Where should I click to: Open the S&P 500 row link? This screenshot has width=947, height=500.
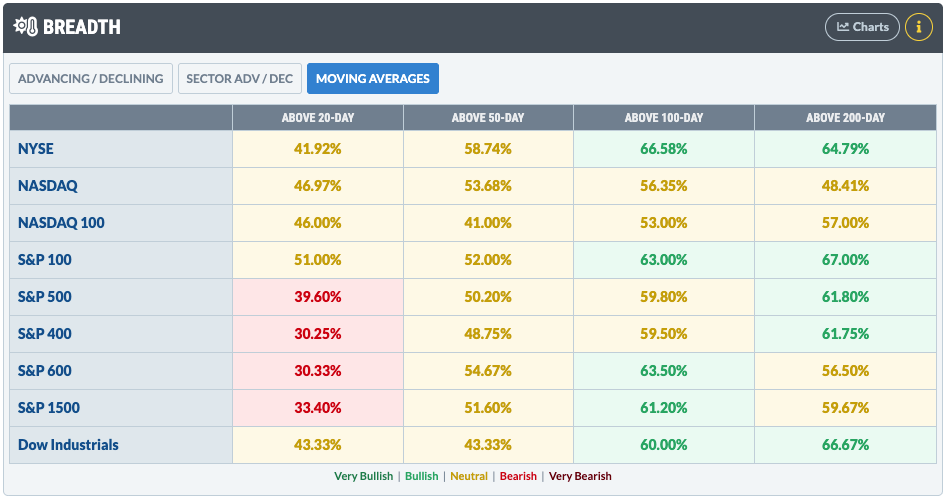point(45,297)
